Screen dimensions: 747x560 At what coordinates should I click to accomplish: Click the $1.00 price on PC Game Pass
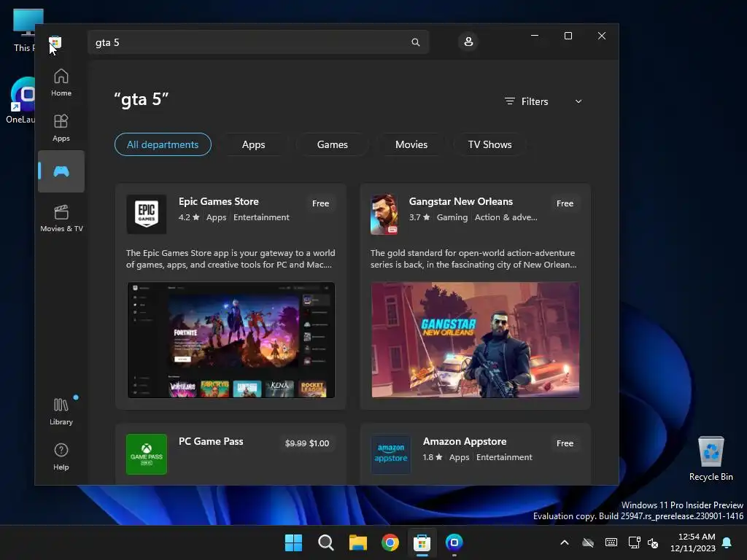(x=320, y=443)
